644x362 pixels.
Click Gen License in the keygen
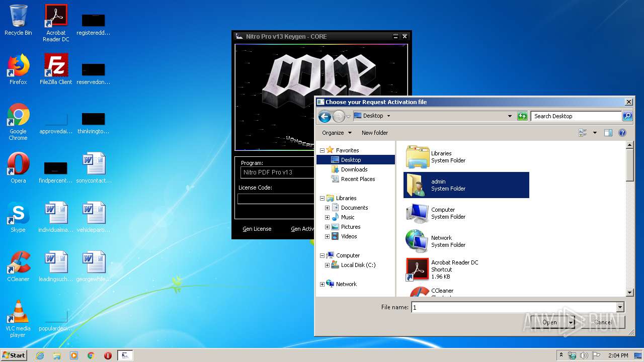(257, 229)
